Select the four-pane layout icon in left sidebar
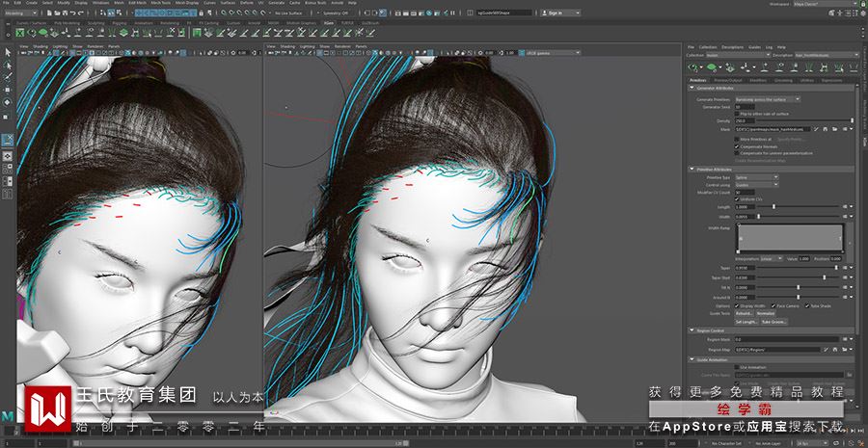The width and height of the screenshot is (868, 448). click(x=8, y=169)
